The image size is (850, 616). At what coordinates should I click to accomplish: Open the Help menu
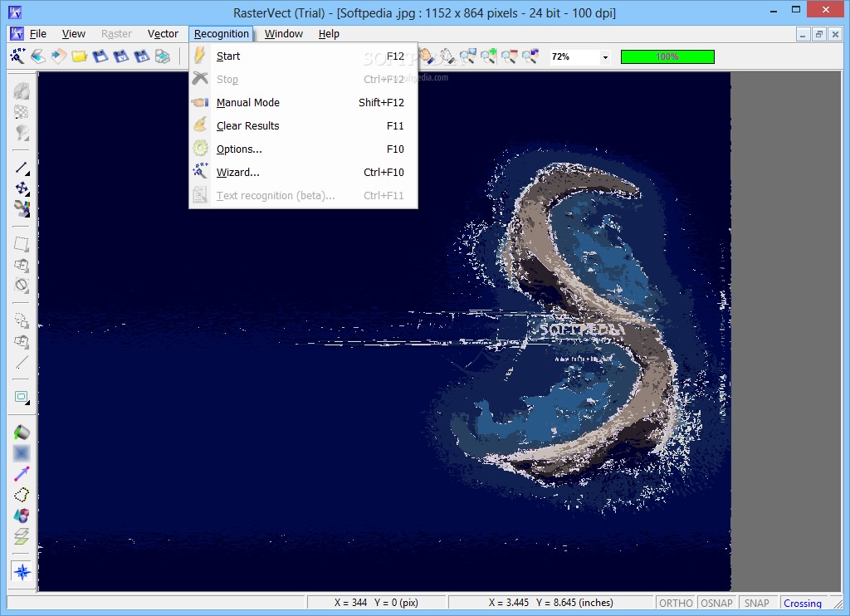[329, 33]
